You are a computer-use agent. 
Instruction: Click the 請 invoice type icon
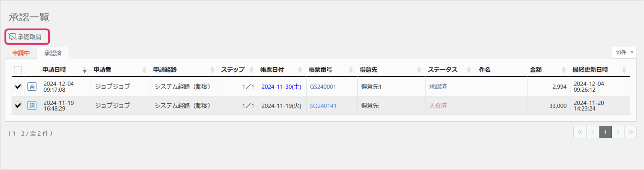(32, 105)
